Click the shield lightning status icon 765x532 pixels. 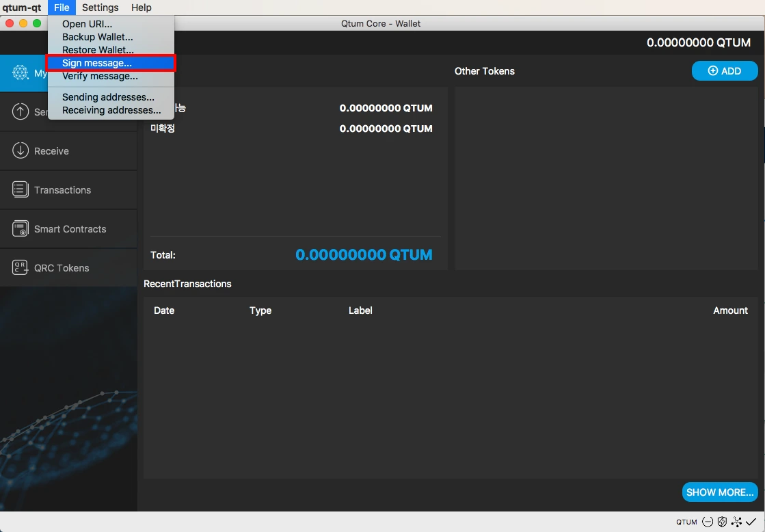coord(722,522)
